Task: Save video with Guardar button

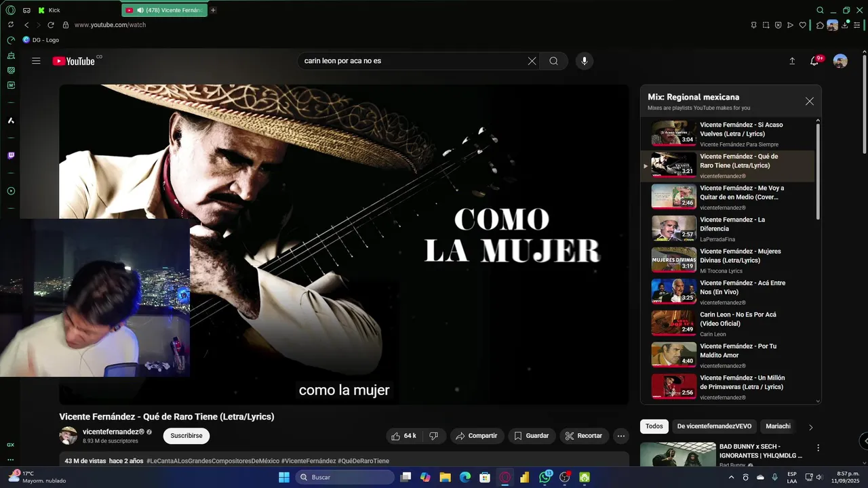Action: point(532,436)
